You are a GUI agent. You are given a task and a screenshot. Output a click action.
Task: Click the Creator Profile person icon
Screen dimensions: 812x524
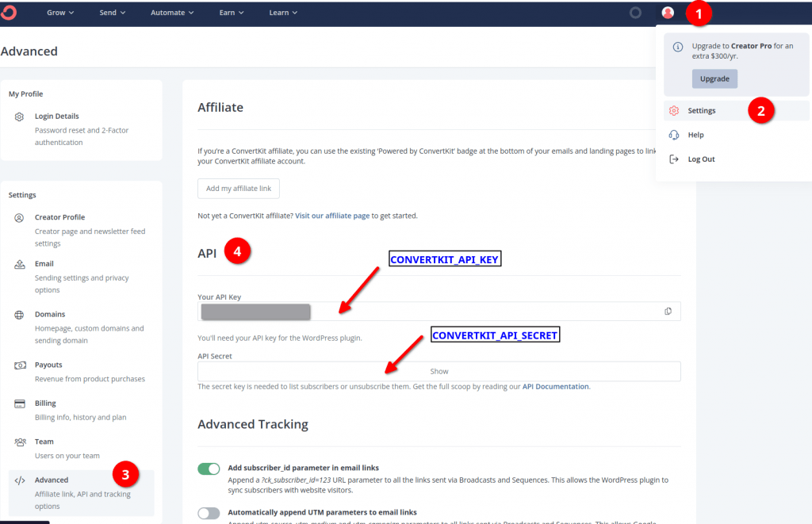19,217
